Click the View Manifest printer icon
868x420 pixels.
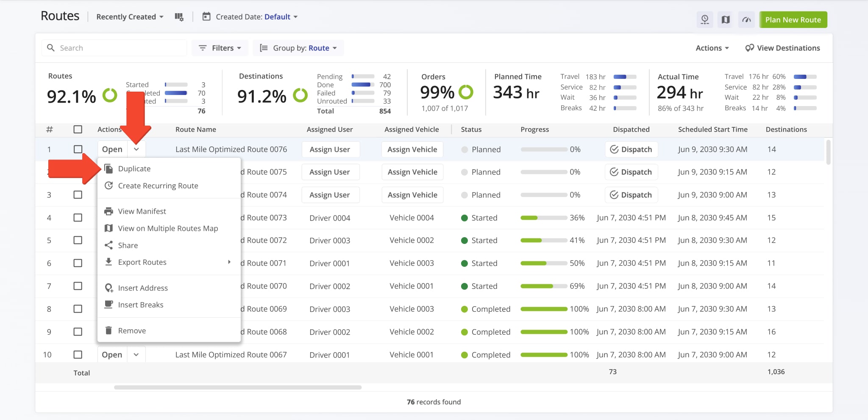(x=109, y=211)
